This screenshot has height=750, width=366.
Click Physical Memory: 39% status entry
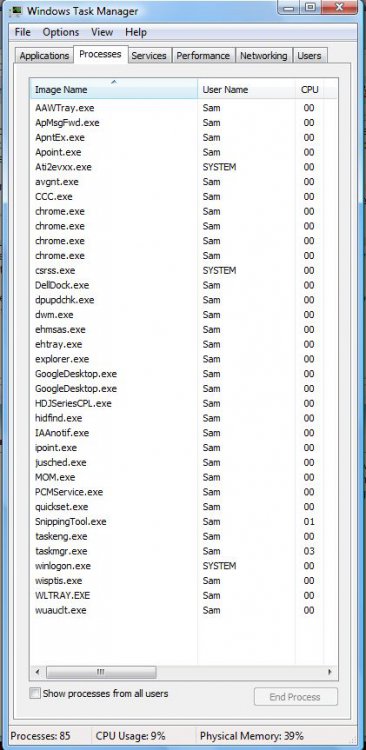pyautogui.click(x=252, y=736)
